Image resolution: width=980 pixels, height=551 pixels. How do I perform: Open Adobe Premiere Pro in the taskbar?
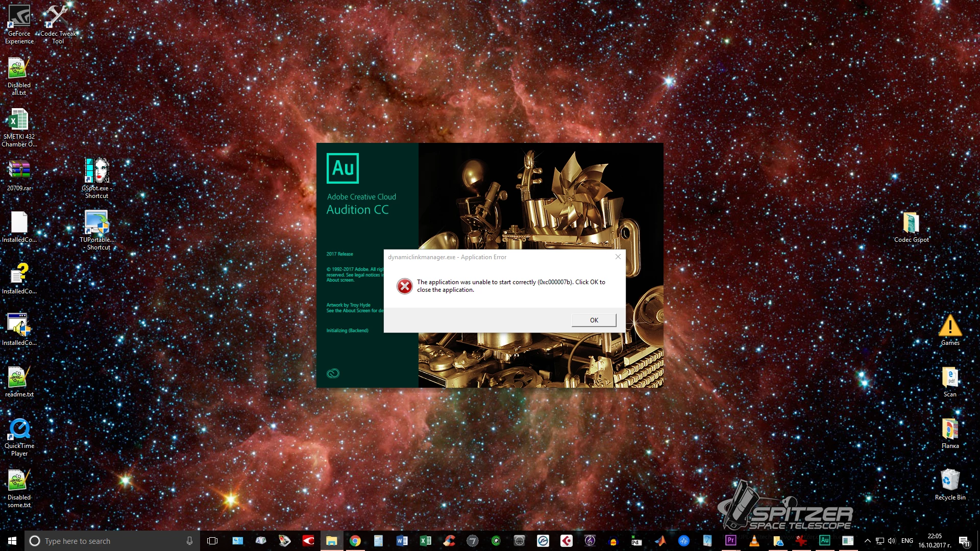pyautogui.click(x=730, y=540)
